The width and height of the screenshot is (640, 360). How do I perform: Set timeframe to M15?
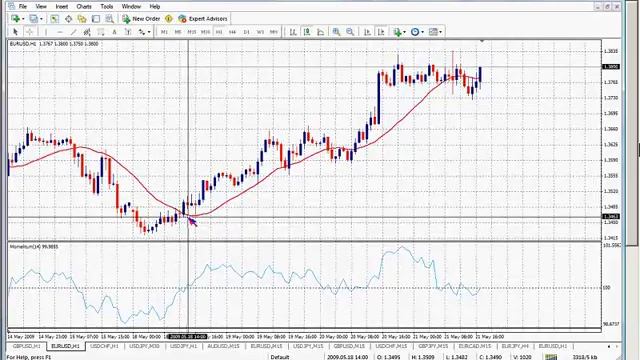pos(191,32)
